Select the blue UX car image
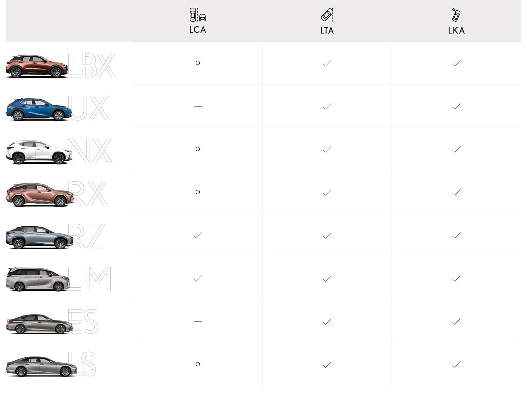 point(39,109)
